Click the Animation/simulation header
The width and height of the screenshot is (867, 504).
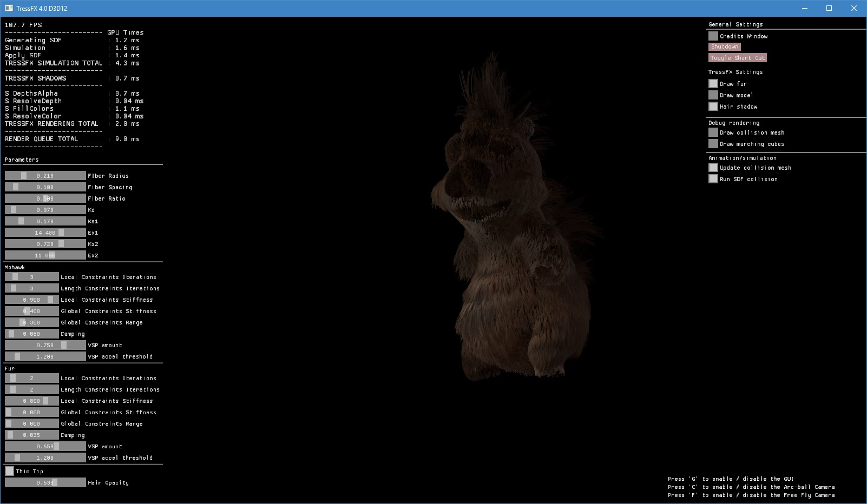743,158
